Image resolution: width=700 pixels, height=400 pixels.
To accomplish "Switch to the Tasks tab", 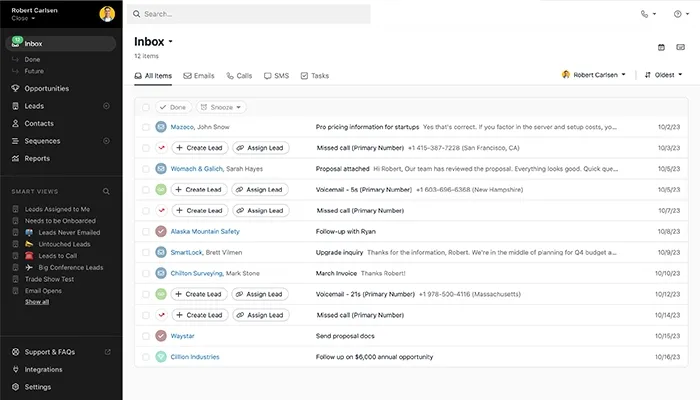I will [314, 76].
